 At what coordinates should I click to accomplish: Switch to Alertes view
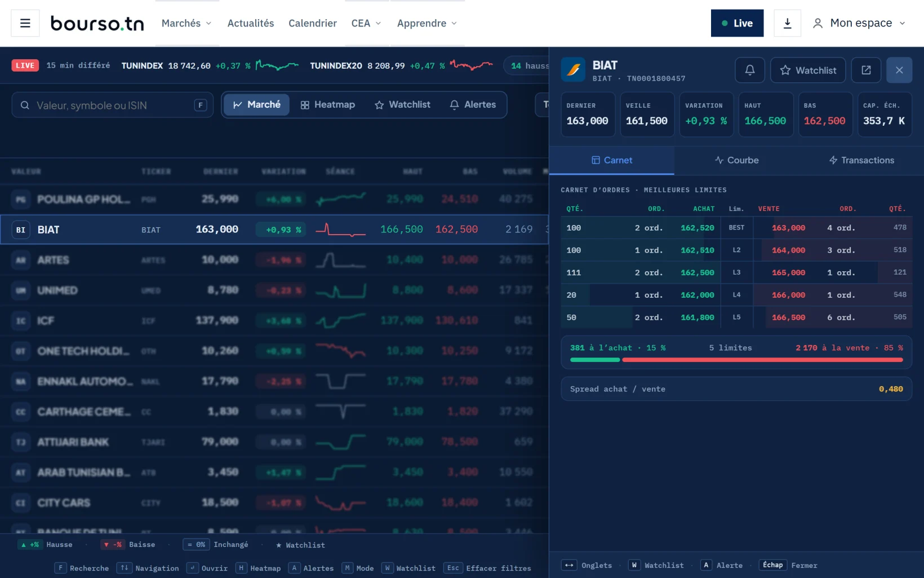pyautogui.click(x=473, y=105)
